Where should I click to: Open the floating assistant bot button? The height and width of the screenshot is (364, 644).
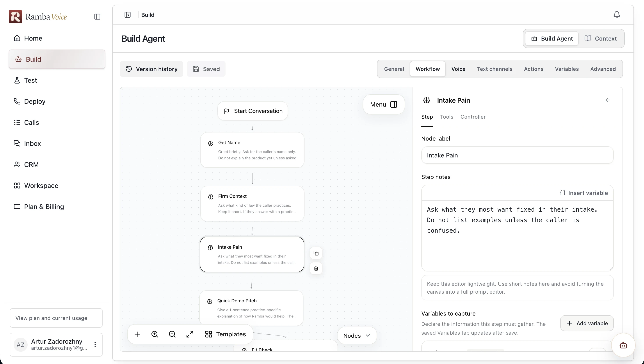click(x=623, y=345)
